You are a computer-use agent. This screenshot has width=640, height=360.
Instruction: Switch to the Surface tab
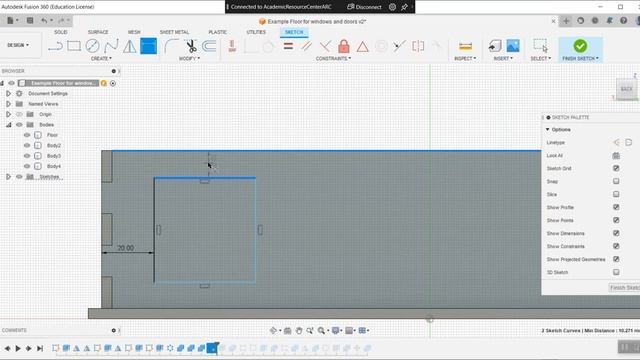[98, 32]
